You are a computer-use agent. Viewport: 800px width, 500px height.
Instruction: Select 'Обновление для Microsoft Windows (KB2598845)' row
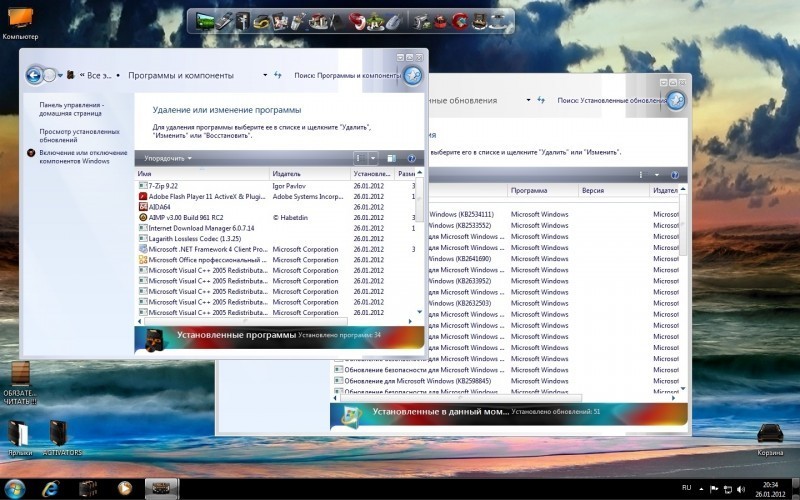[506, 381]
